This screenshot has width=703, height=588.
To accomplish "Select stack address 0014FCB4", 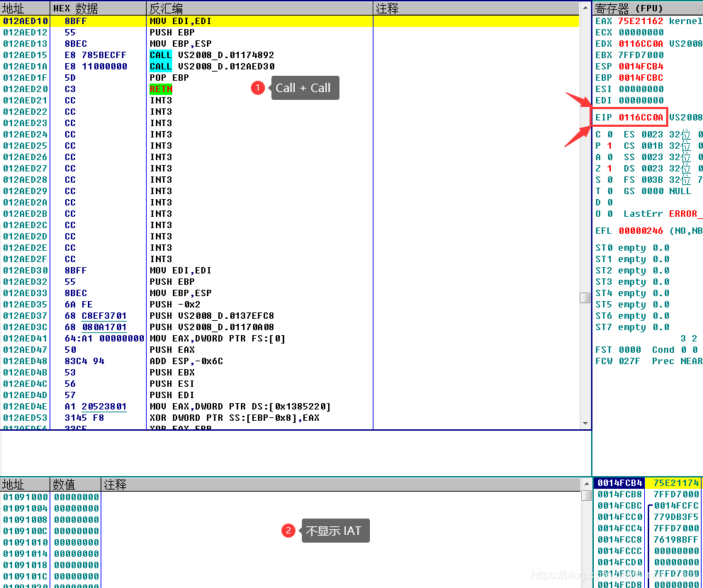I will [619, 483].
